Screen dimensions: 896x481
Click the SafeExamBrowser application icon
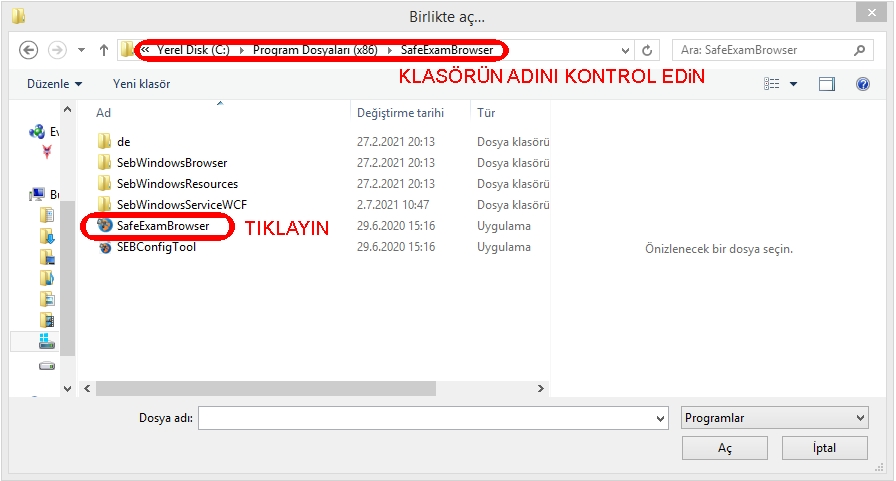point(105,226)
